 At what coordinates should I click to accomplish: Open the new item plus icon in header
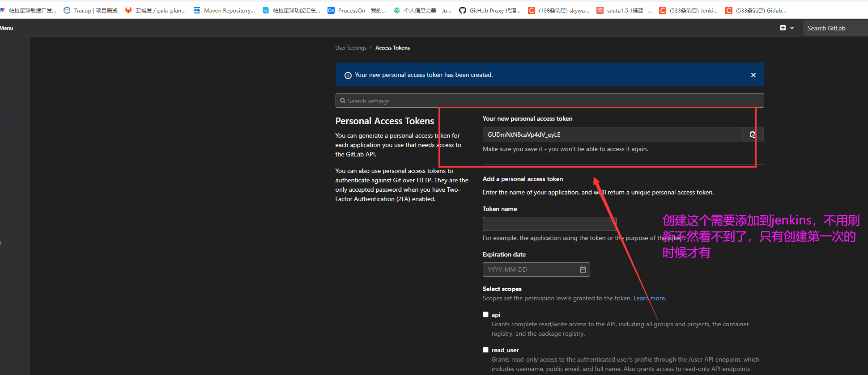tap(783, 28)
